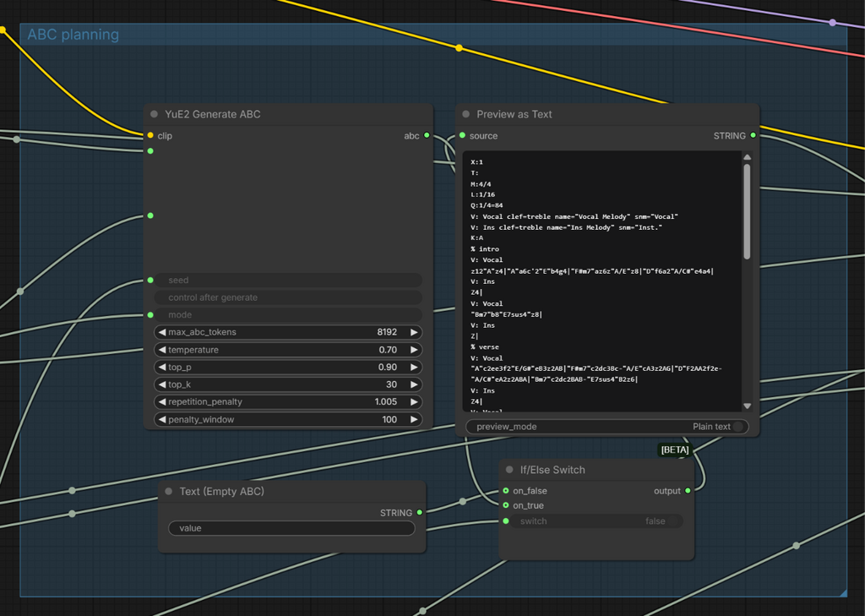Select the ABC planning group title

[73, 34]
